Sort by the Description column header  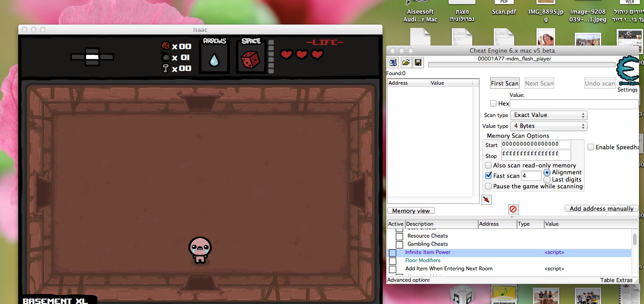[x=441, y=224]
